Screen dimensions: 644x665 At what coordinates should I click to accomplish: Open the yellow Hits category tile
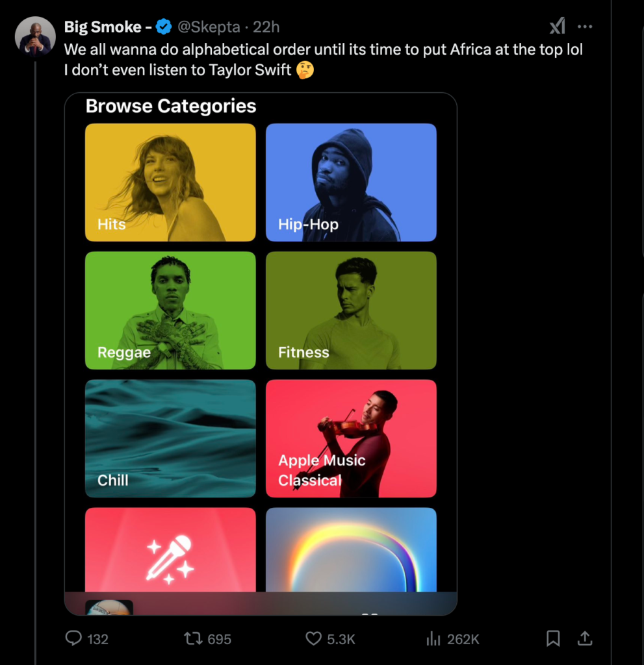170,182
